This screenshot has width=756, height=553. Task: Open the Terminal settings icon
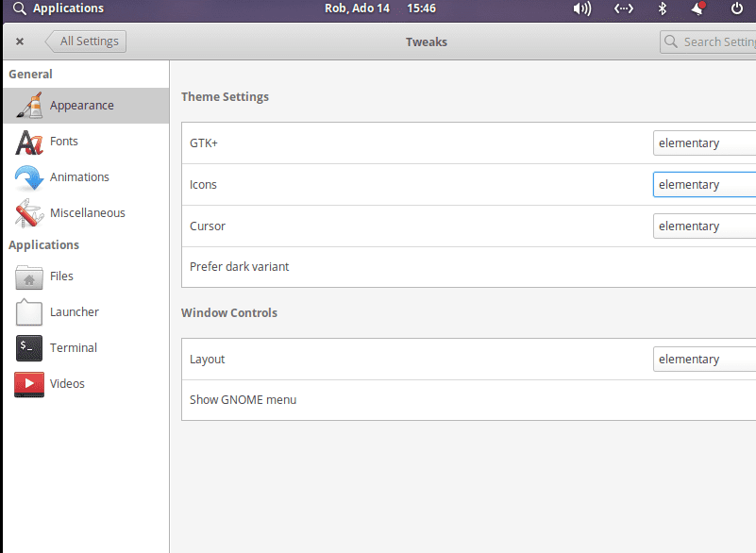click(28, 347)
